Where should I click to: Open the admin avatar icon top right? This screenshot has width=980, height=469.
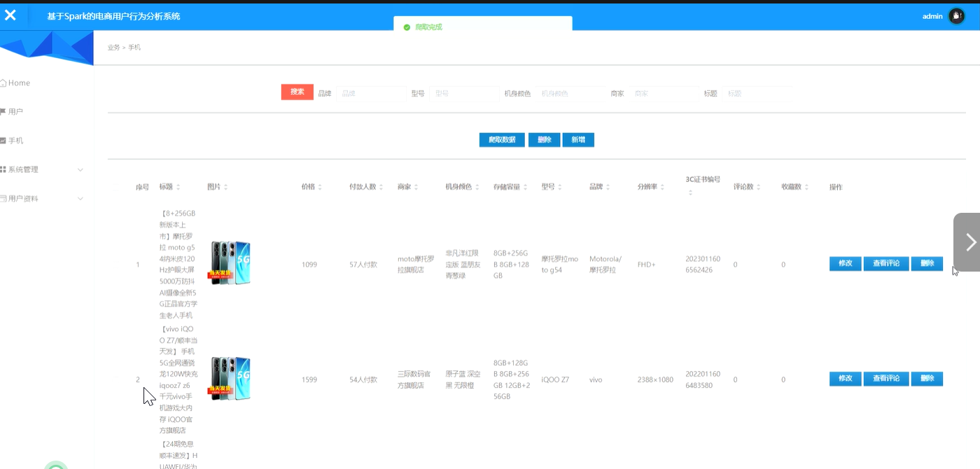point(956,15)
